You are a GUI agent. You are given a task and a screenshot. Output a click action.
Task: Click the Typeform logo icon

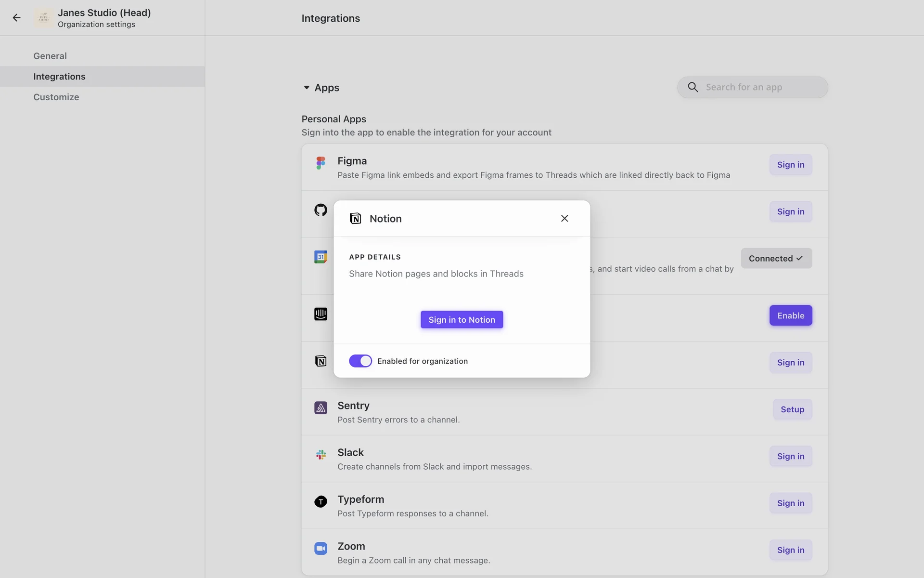321,501
